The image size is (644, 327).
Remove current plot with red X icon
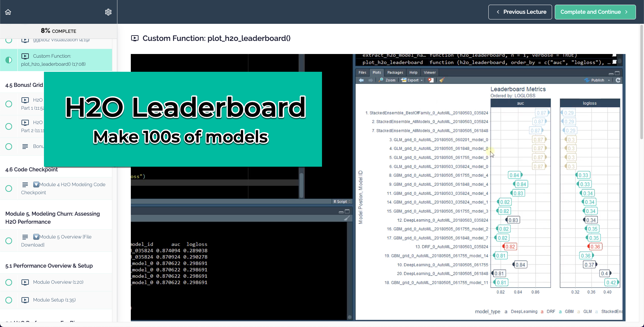431,80
